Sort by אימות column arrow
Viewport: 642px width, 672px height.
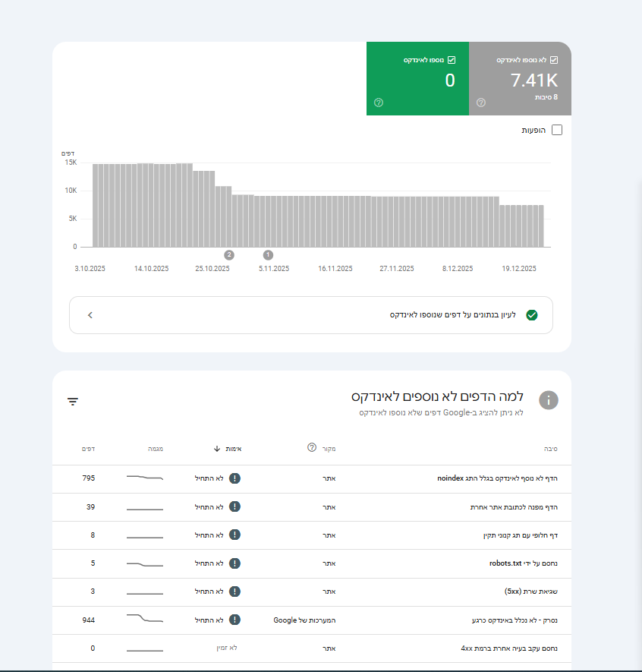tap(217, 449)
